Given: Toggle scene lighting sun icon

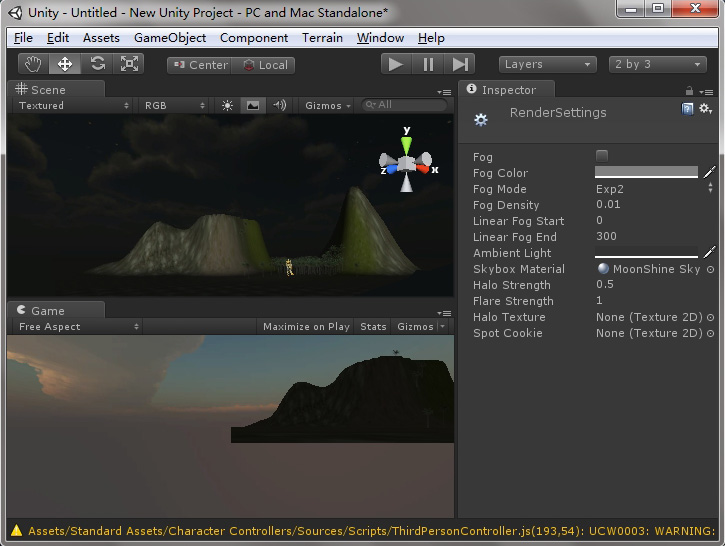Looking at the screenshot, I should coord(227,105).
